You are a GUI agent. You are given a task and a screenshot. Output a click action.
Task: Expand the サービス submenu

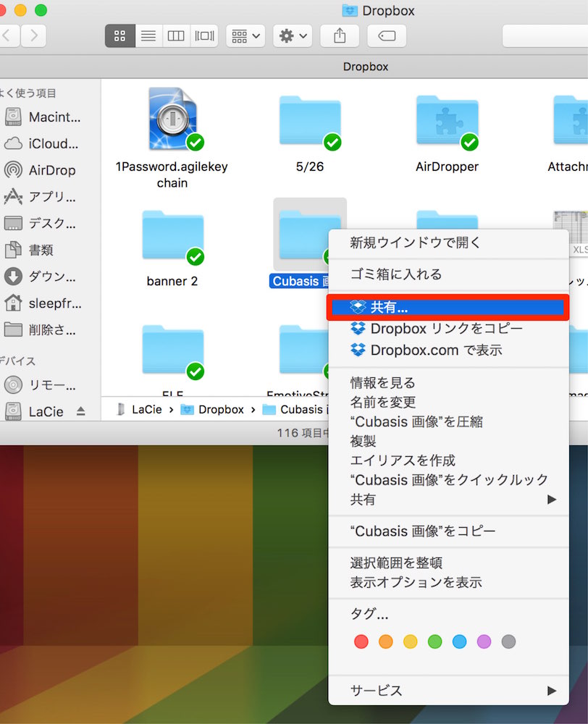click(x=448, y=690)
